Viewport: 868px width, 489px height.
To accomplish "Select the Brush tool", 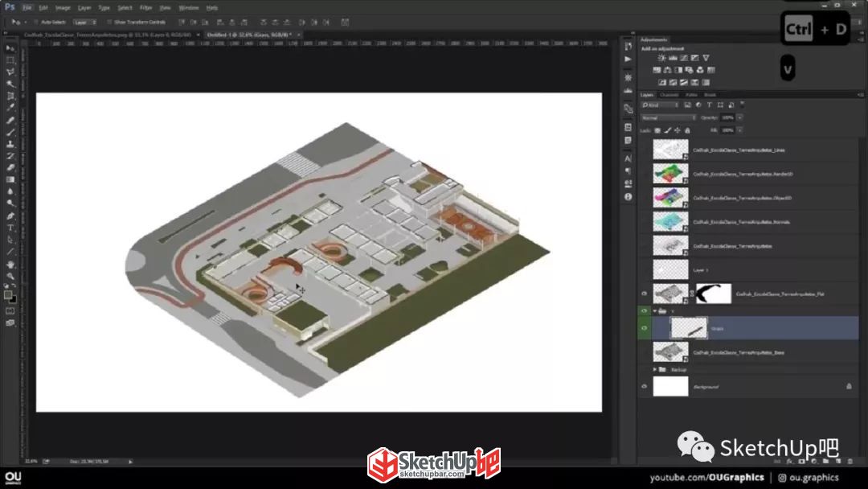I will tap(10, 132).
